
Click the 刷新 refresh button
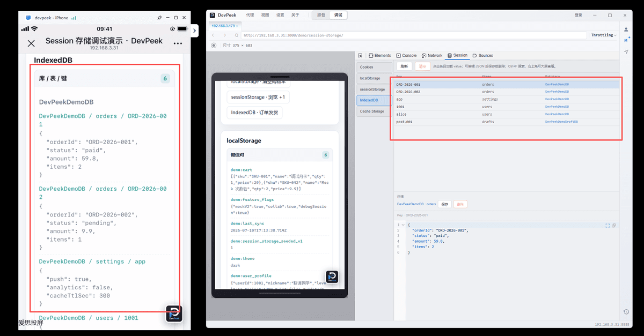click(x=404, y=66)
